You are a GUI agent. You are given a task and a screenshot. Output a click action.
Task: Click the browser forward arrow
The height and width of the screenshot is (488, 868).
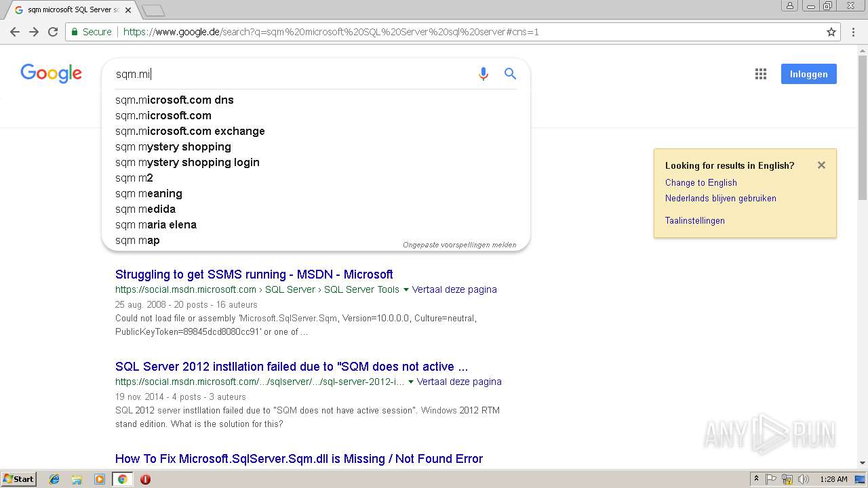tap(34, 32)
